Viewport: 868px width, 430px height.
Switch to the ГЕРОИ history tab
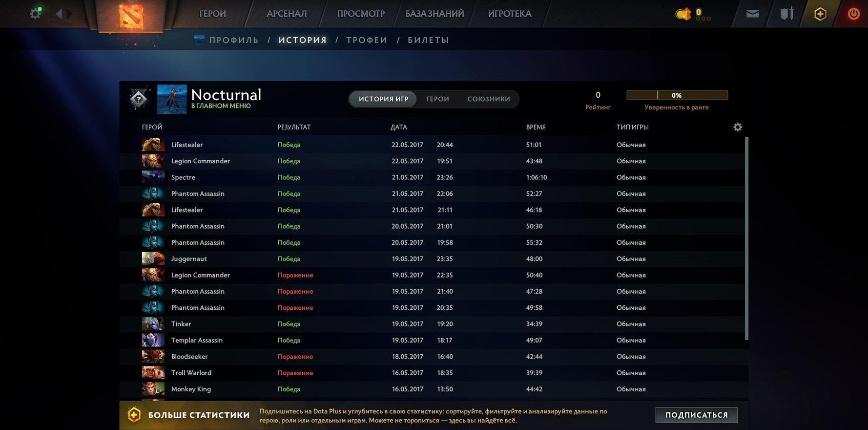[437, 99]
